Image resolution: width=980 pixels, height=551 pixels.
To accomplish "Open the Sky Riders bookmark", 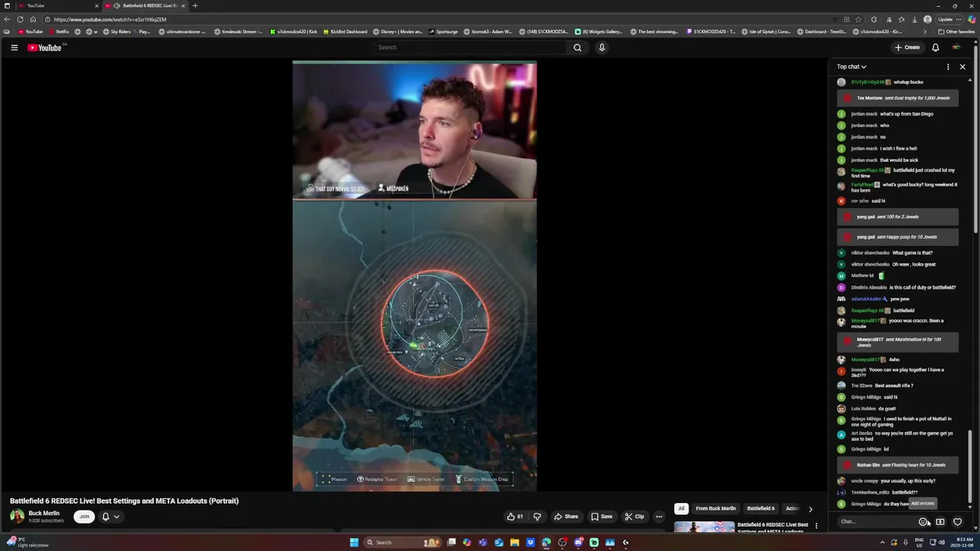I will coord(116,31).
